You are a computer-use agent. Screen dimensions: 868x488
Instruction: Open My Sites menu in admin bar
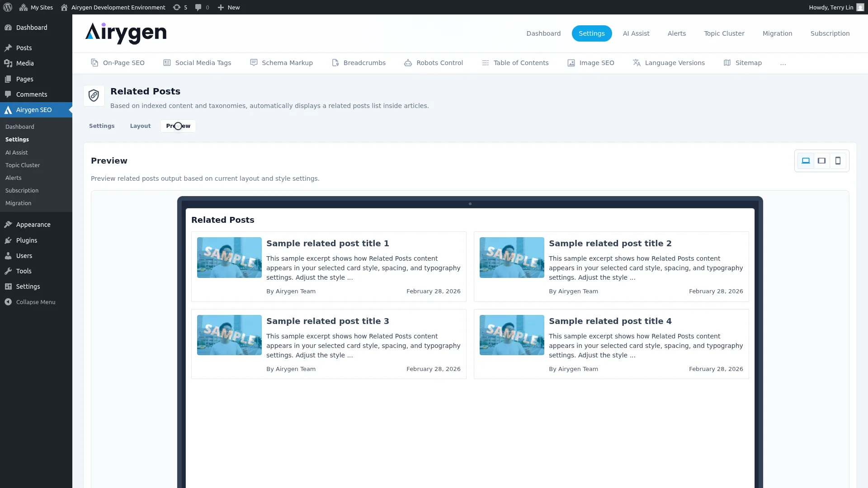click(x=36, y=7)
